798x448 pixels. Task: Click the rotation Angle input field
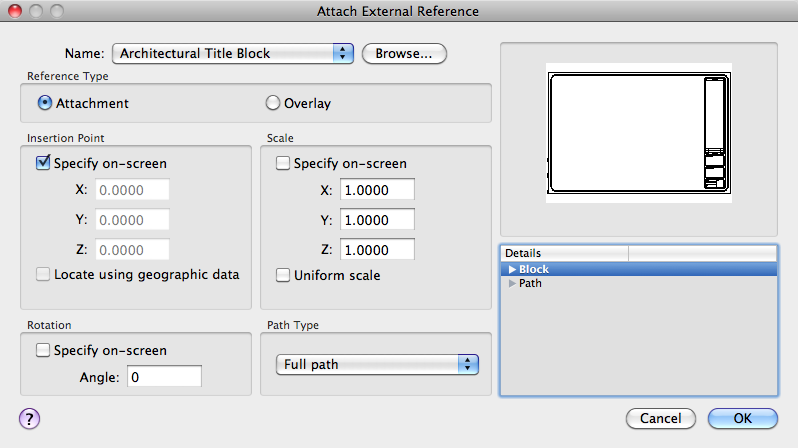tap(165, 377)
